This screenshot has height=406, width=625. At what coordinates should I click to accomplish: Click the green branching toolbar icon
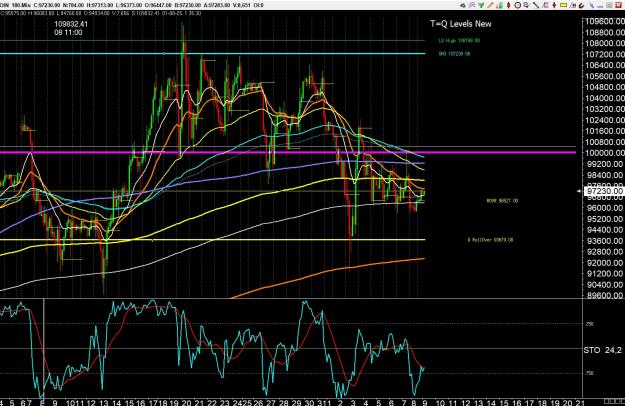click(481, 5)
